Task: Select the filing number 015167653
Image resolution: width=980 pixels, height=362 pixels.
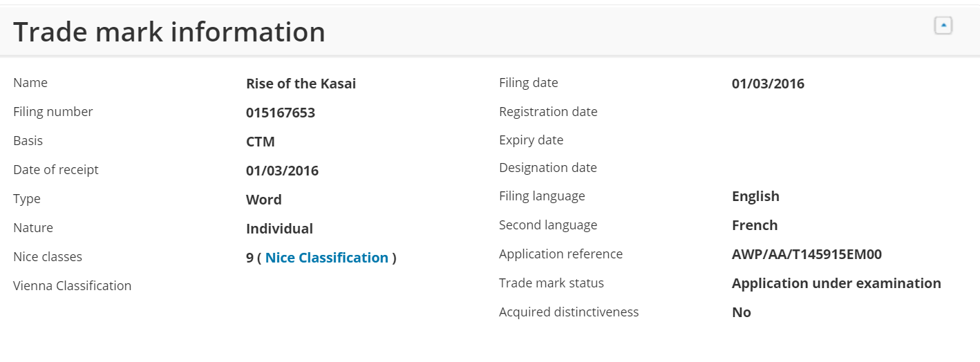Action: point(281,113)
